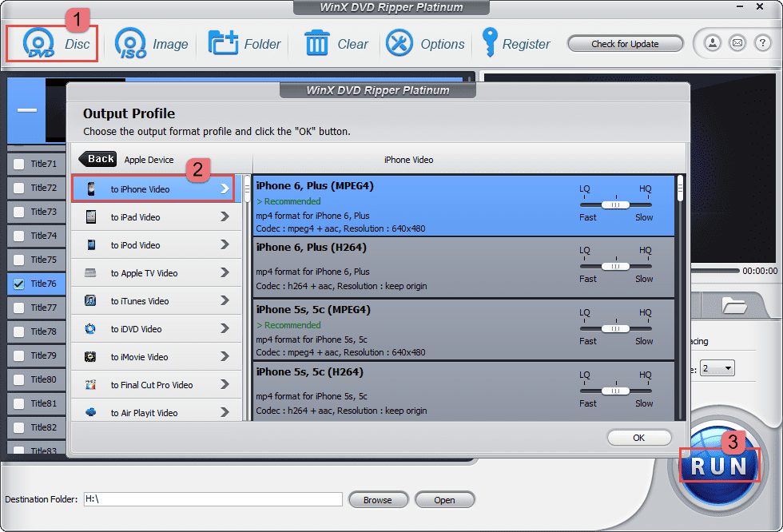Check the Title74 checkbox
The image size is (783, 532).
pos(18,236)
